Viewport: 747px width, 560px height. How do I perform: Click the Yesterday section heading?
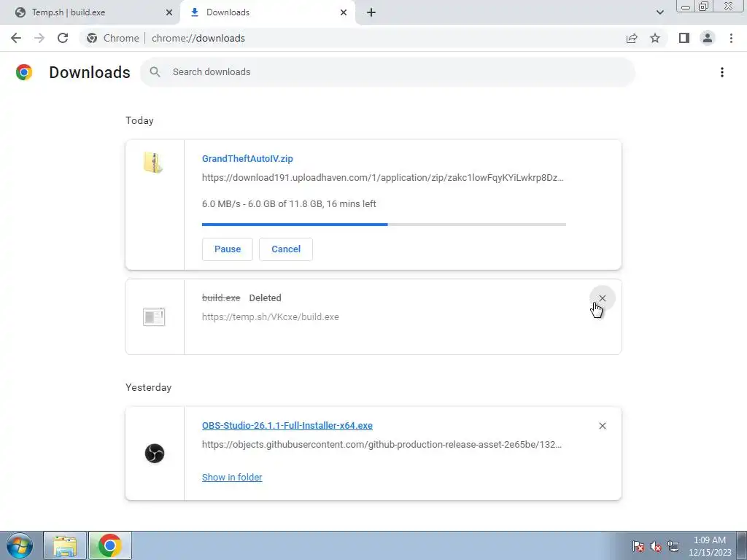tap(149, 387)
